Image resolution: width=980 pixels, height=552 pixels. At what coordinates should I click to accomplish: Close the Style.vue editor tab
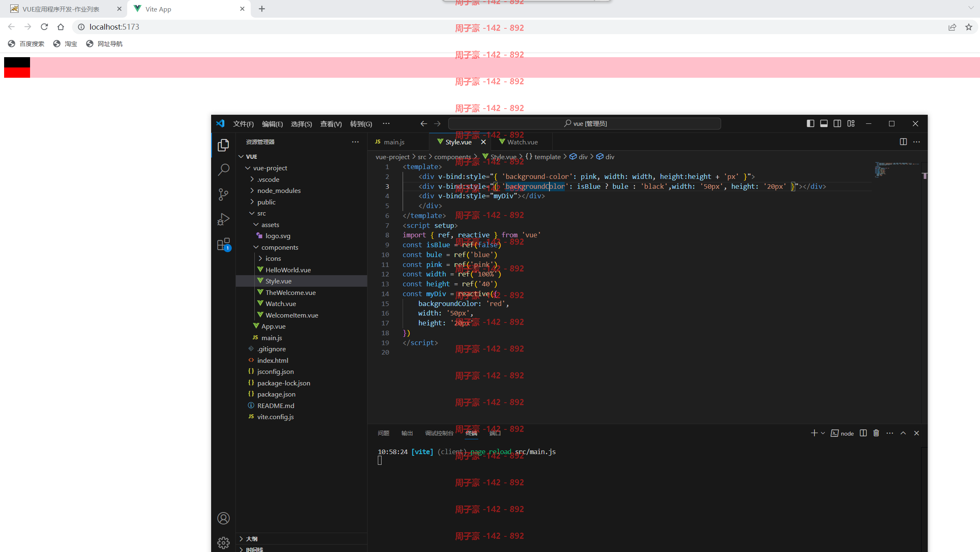click(484, 142)
